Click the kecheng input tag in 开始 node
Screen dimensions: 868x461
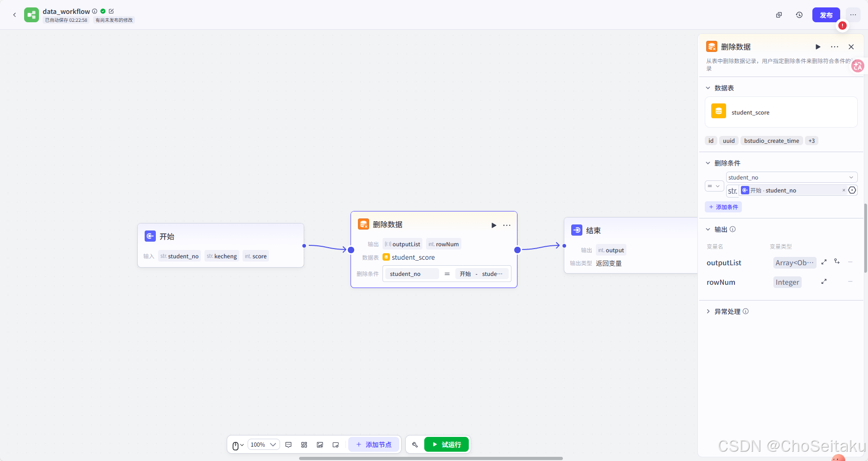[x=222, y=256]
